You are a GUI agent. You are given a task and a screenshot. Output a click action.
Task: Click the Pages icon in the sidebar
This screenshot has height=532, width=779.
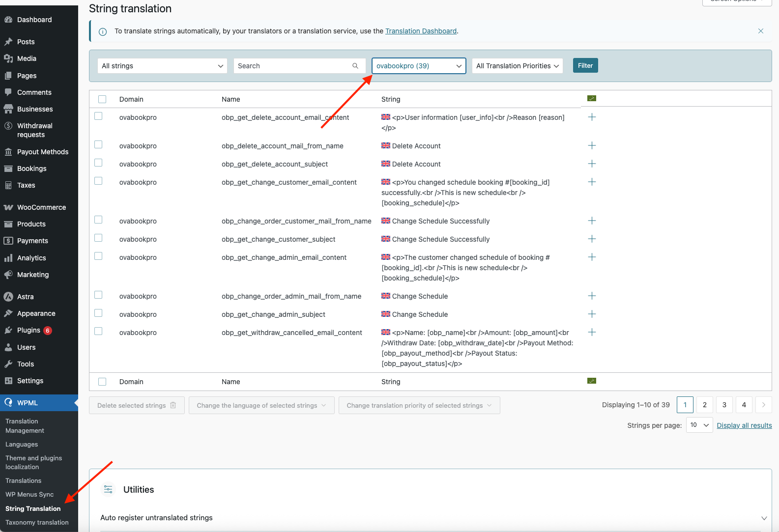(x=8, y=76)
